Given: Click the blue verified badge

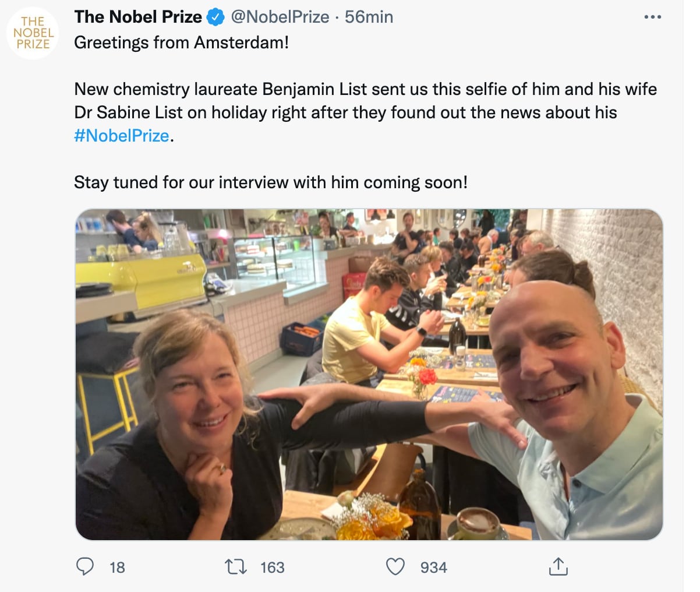Looking at the screenshot, I should (216, 17).
